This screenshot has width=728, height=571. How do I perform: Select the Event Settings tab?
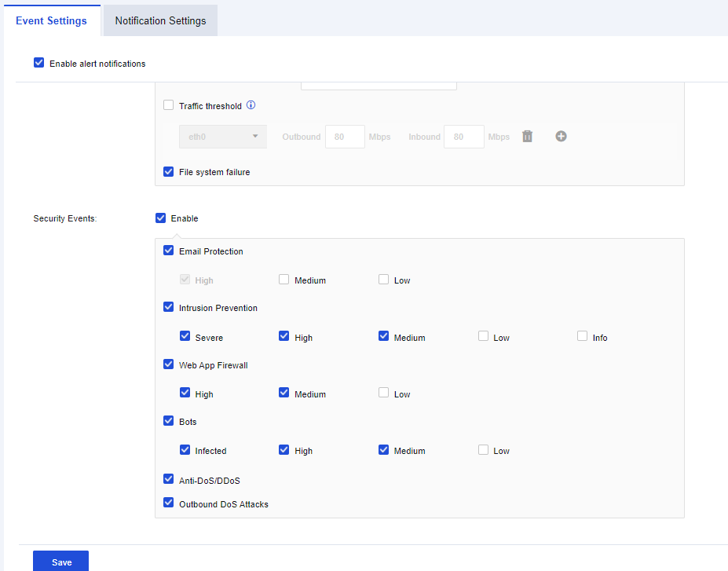(51, 20)
